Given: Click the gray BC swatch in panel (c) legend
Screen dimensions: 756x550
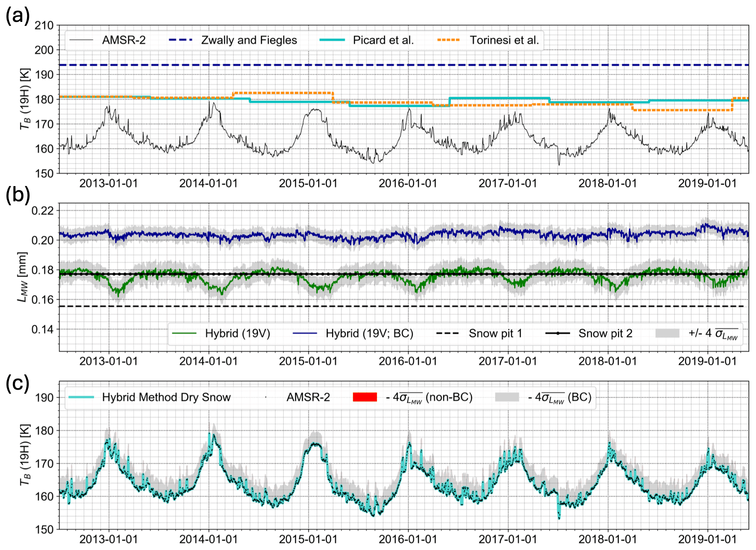Looking at the screenshot, I should click(507, 397).
